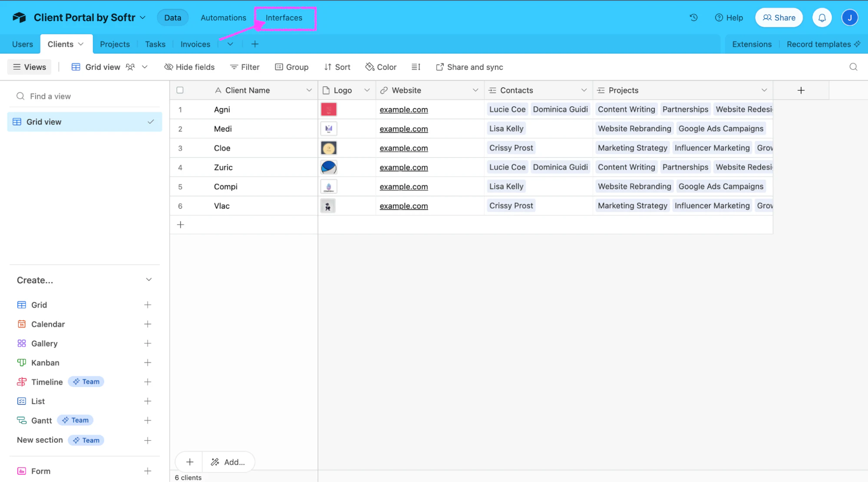The width and height of the screenshot is (868, 482).
Task: Click the Share button
Action: (x=779, y=18)
